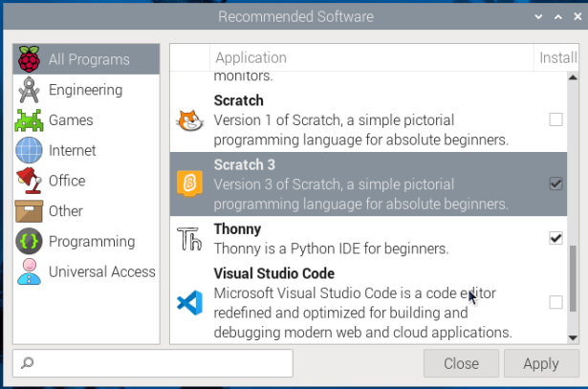Click the orange Scratch 3 icon
Screen dimensions: 588x389
point(189,184)
